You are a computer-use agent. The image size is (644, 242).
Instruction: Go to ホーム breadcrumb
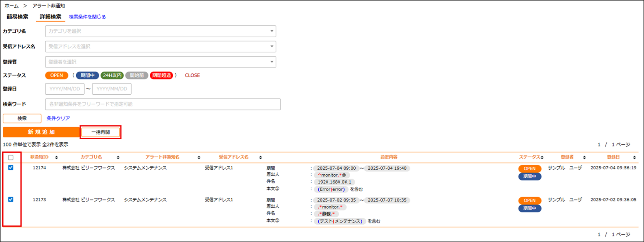12,6
